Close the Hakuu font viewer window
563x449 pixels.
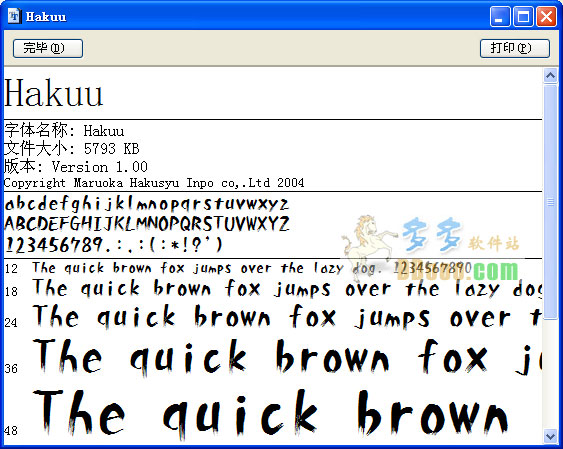click(x=546, y=17)
